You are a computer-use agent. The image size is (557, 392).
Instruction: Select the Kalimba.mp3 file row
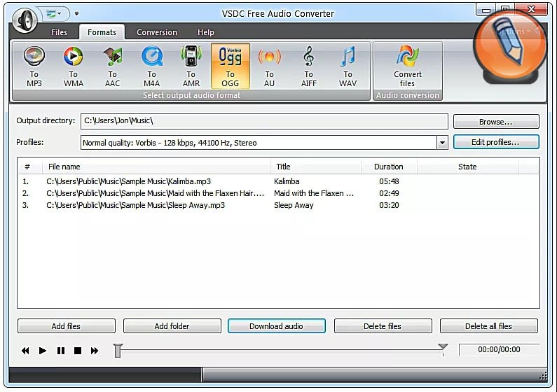(x=279, y=181)
